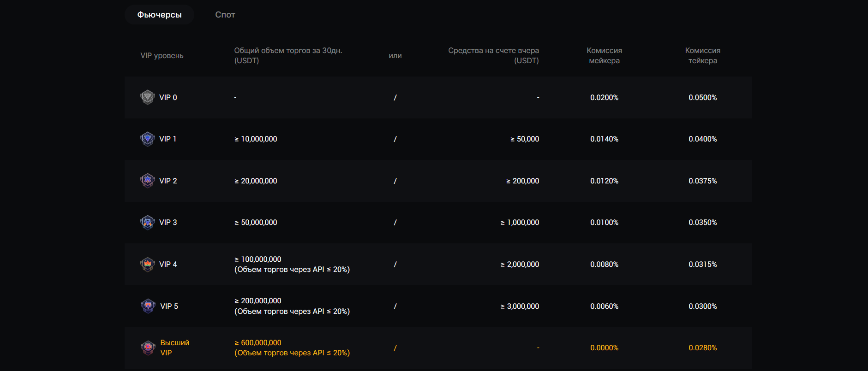Select the VIP 1 ≥ 10,000,000 volume cell
868x371 pixels.
point(256,139)
